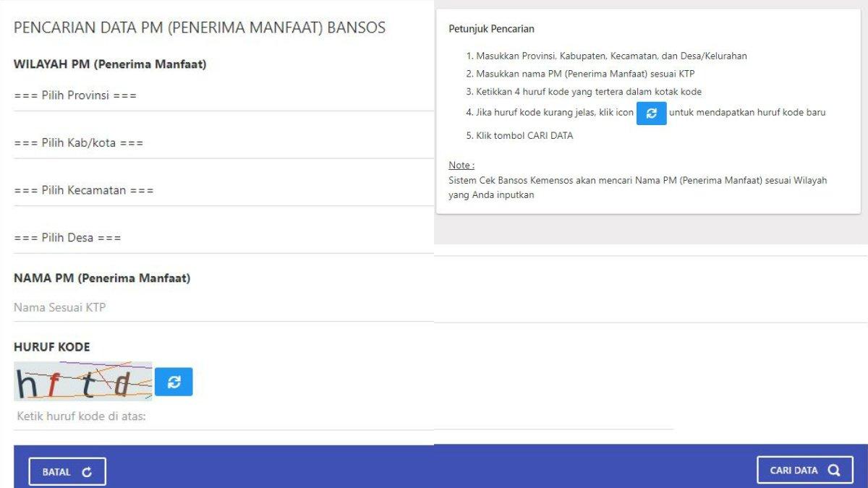
Task: Click instruction step 5 Klik tombol CARI DATA
Action: click(519, 136)
